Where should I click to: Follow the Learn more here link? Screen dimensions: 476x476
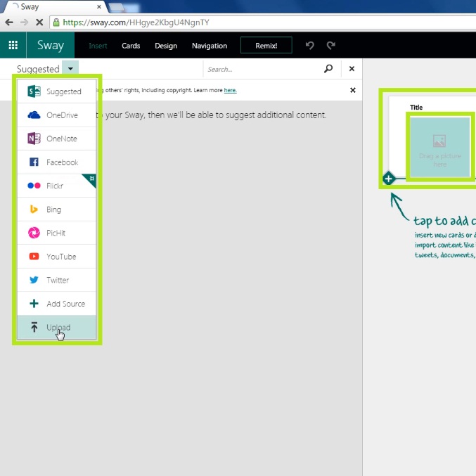click(x=230, y=90)
